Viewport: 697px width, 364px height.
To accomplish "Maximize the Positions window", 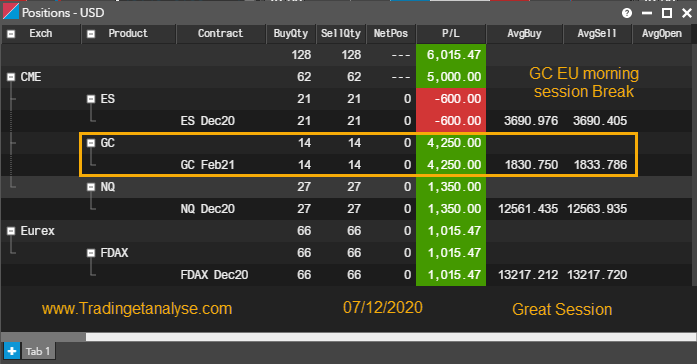I will [667, 13].
